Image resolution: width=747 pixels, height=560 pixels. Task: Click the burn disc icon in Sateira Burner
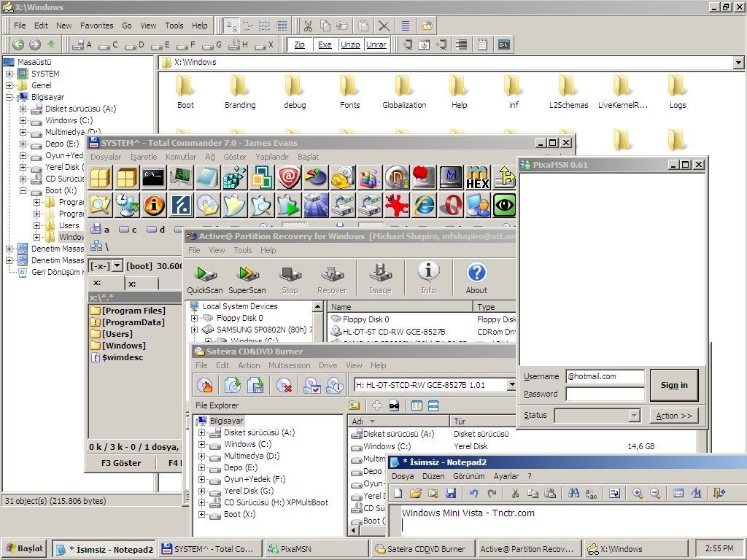point(205,385)
